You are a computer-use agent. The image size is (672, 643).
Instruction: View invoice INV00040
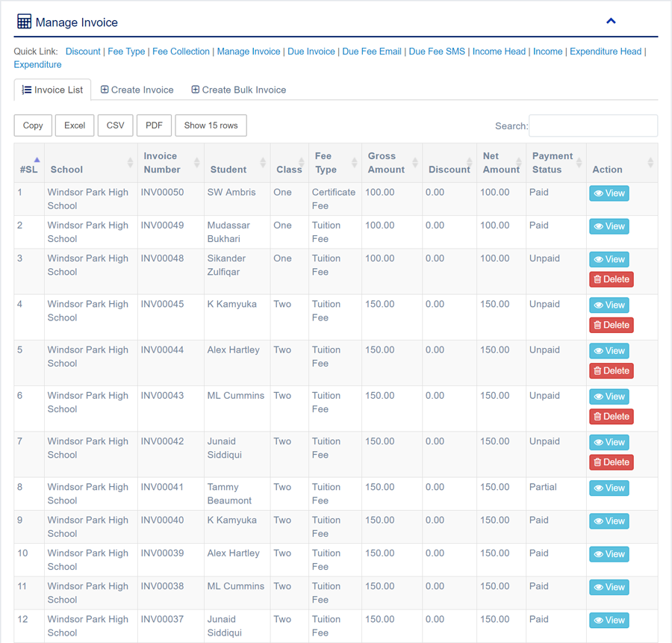609,521
